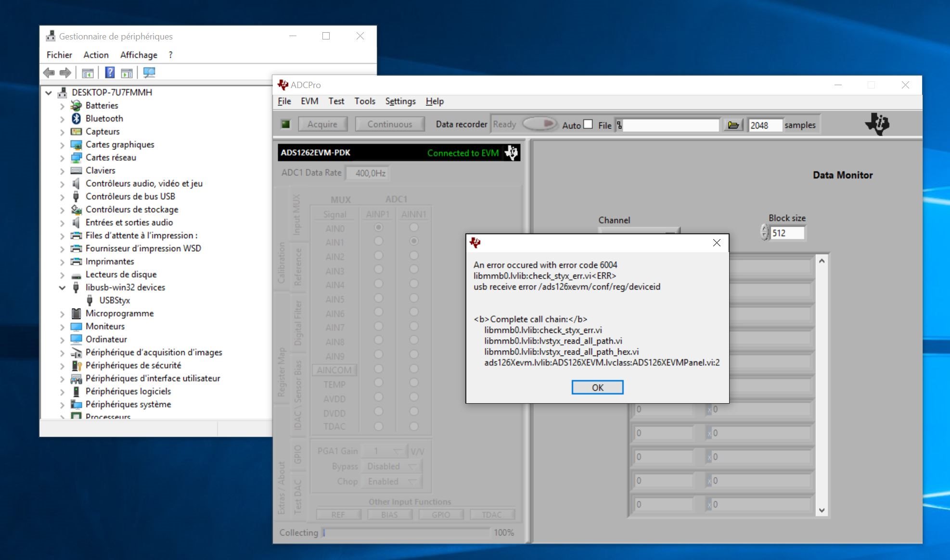Expand the Périphériques système node
The width and height of the screenshot is (950, 560).
tap(62, 405)
